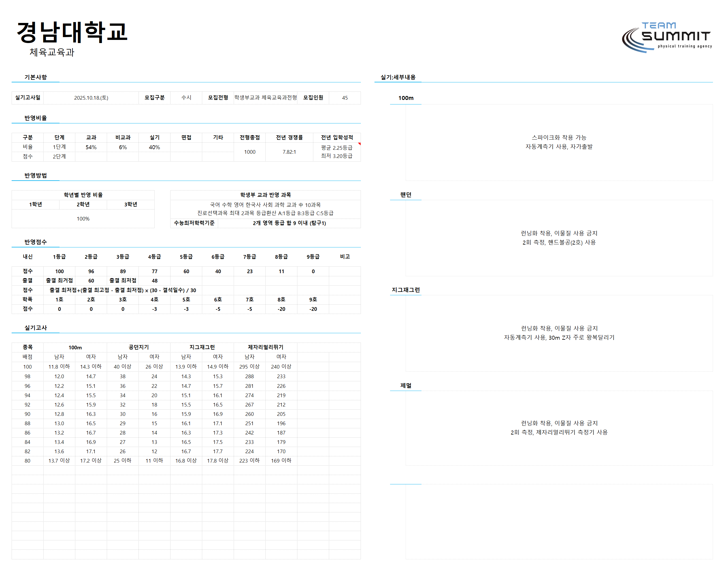Select the 8호 학폭 header cell
This screenshot has height=569, width=728.
pos(281,300)
